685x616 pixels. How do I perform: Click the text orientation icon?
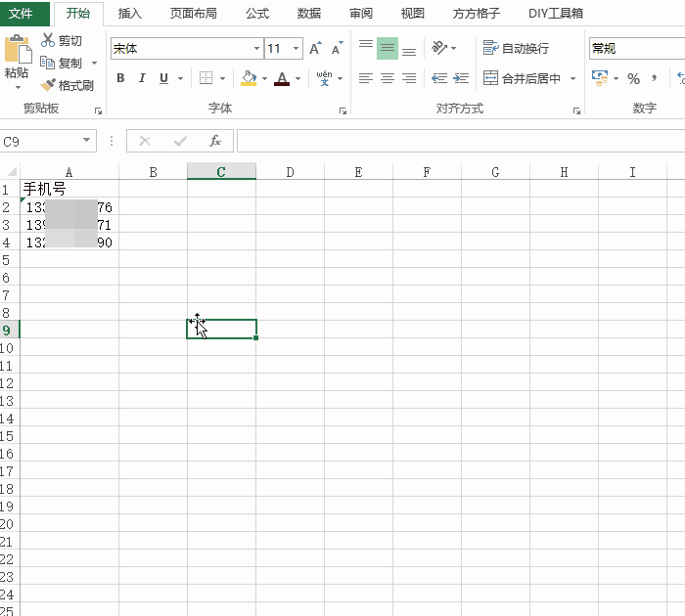tap(439, 48)
